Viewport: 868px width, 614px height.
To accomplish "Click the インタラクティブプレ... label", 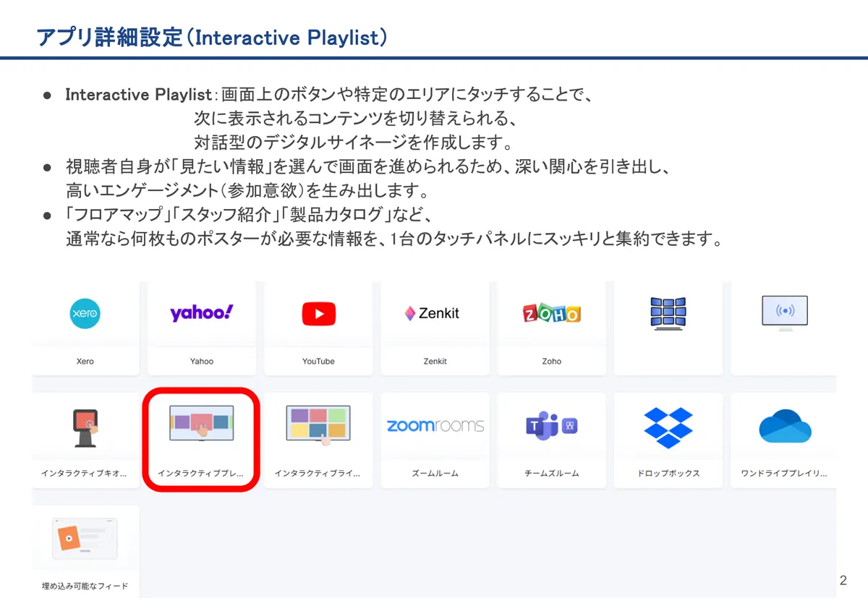I will point(201,474).
